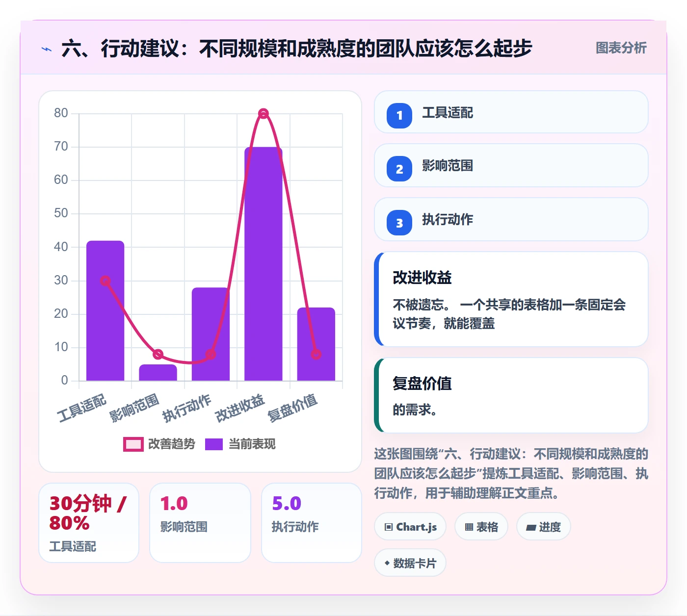The width and height of the screenshot is (687, 616).
Task: Click the number 2 badge icon
Action: 399,169
